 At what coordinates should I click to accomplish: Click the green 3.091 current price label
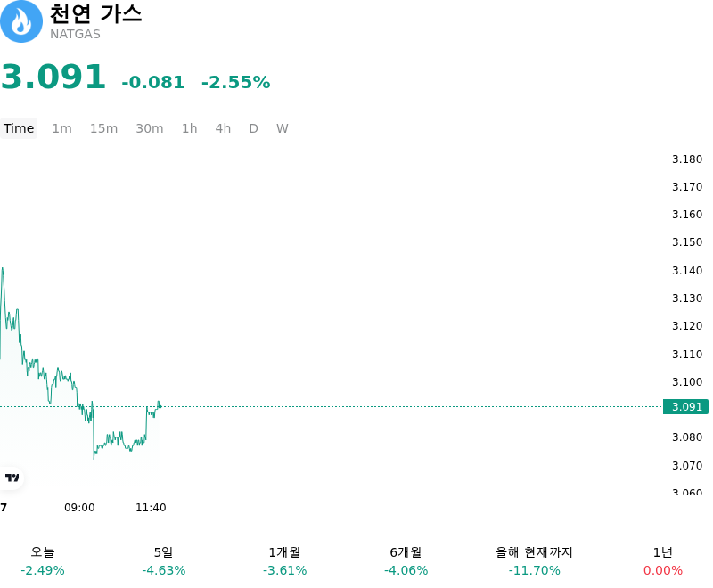pos(685,406)
